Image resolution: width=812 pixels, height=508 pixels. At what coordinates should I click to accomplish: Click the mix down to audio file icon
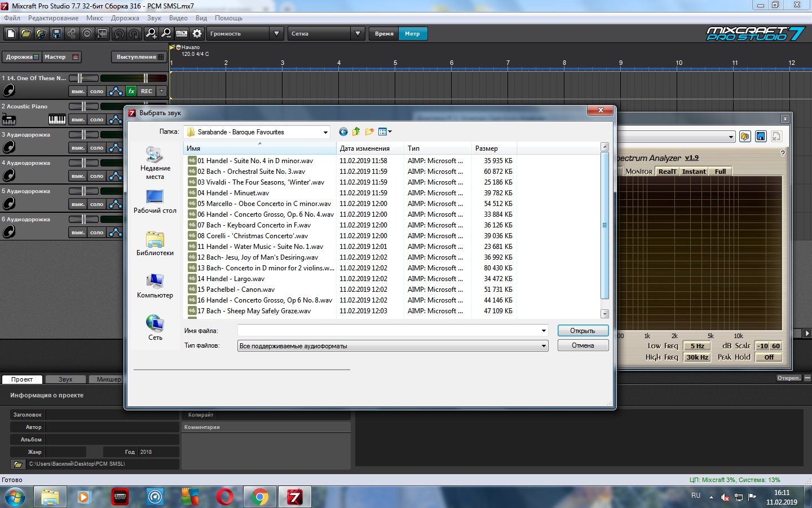pos(102,34)
